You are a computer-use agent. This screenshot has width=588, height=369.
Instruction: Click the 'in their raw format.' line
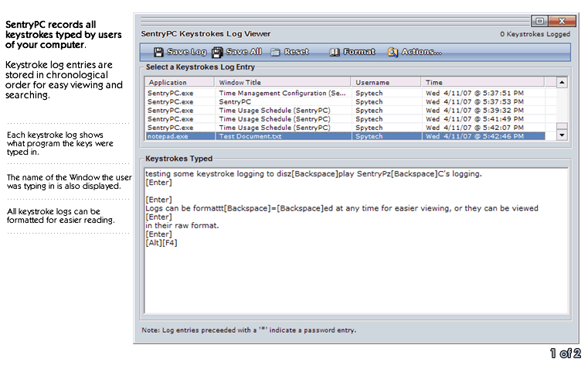tap(182, 226)
